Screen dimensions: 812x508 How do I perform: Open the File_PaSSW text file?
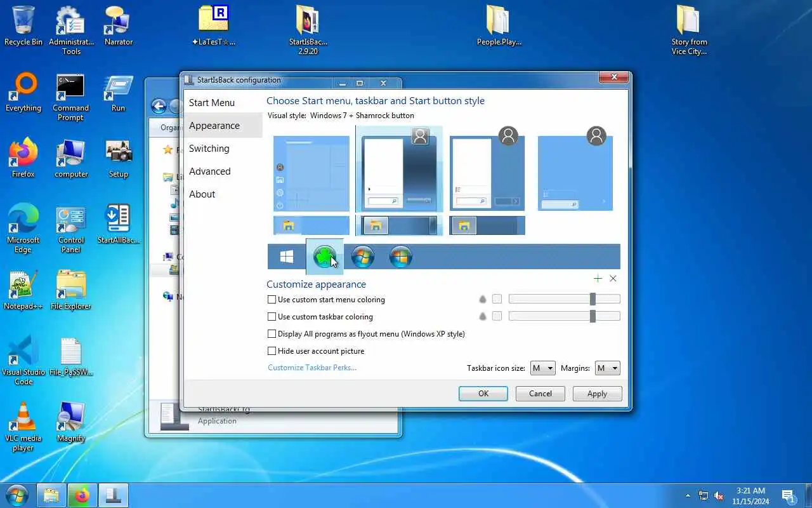coord(71,357)
